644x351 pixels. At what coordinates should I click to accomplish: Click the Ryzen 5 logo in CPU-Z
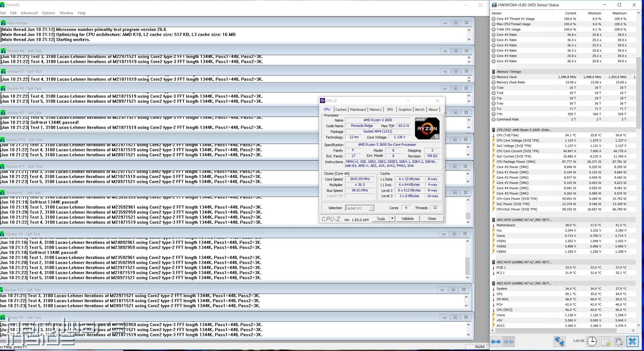(x=427, y=128)
